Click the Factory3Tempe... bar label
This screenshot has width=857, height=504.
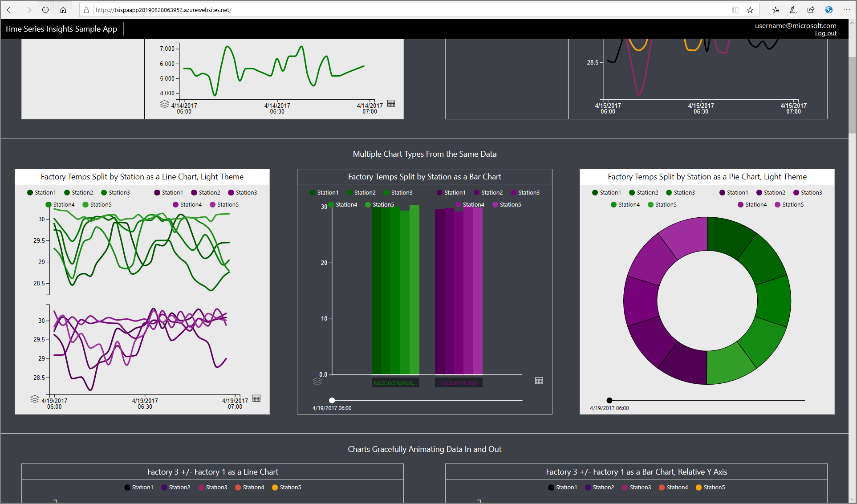tap(395, 383)
